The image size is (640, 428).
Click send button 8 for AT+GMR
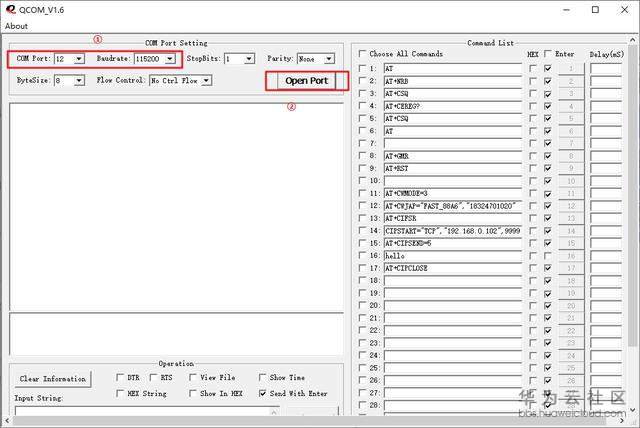point(571,156)
